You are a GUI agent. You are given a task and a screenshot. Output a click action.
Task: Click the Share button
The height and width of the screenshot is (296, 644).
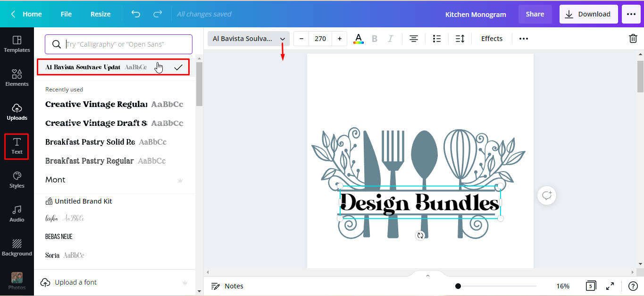(x=535, y=14)
